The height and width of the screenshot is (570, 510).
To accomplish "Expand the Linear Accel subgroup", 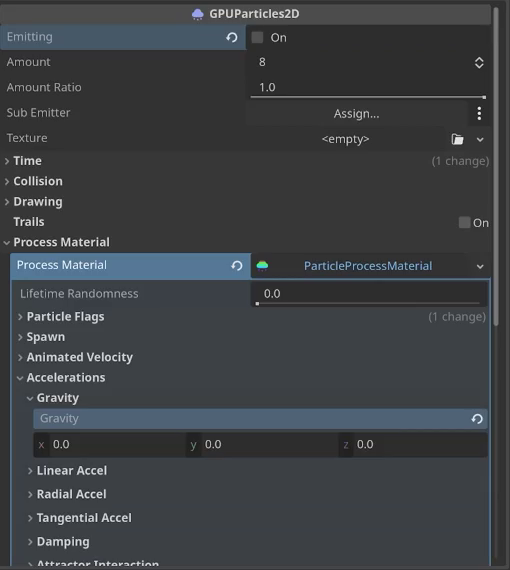I will click(x=30, y=471).
